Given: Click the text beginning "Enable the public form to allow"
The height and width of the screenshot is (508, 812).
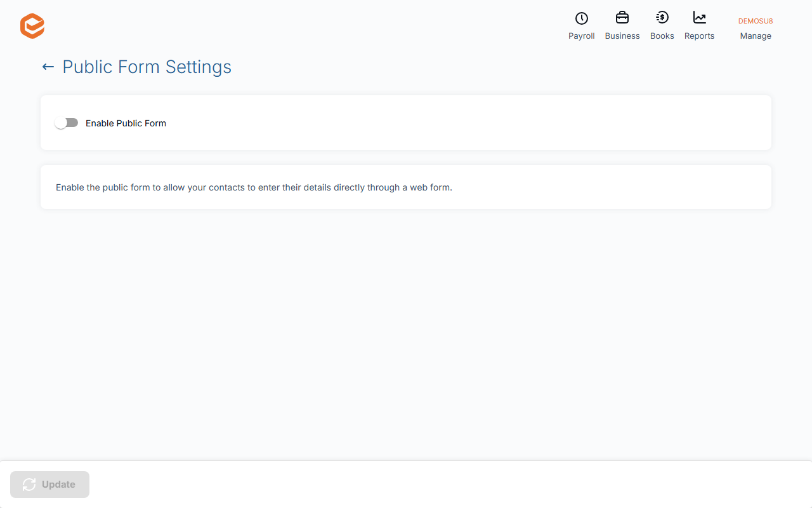Looking at the screenshot, I should [x=254, y=187].
